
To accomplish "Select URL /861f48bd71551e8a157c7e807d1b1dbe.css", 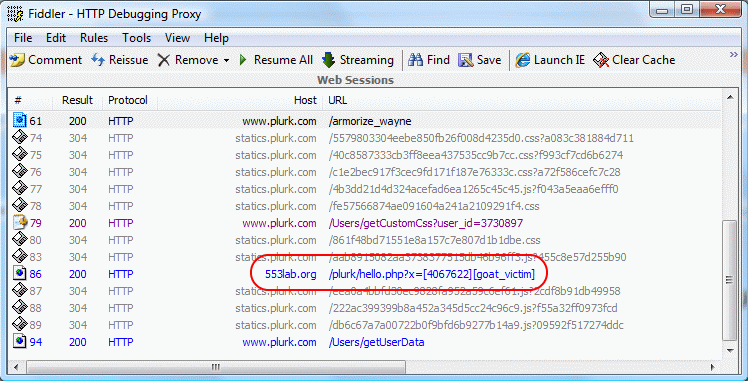I will (x=434, y=240).
